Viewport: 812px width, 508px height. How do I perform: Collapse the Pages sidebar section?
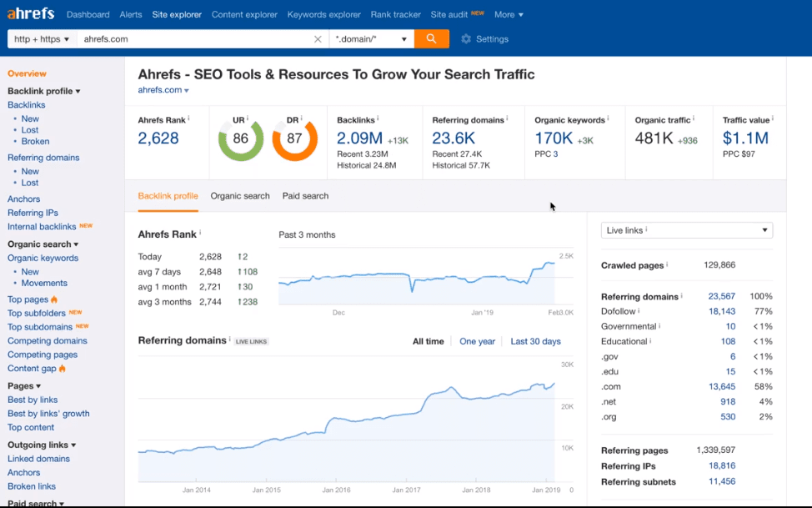pyautogui.click(x=24, y=385)
